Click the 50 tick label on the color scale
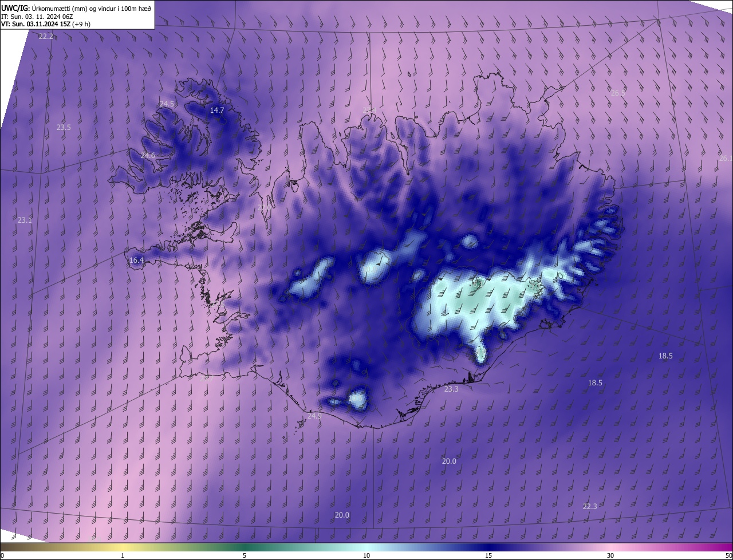Viewport: 733px width, 560px height. (x=728, y=555)
